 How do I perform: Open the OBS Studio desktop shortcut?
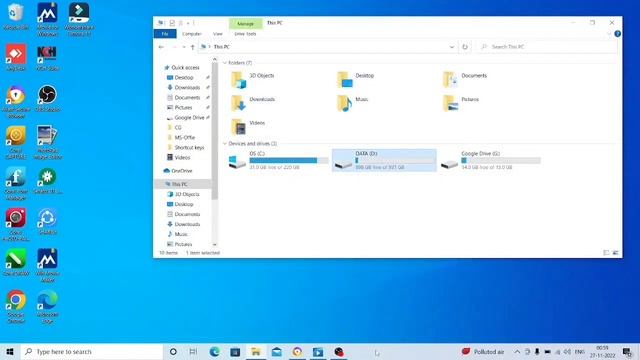(x=47, y=98)
